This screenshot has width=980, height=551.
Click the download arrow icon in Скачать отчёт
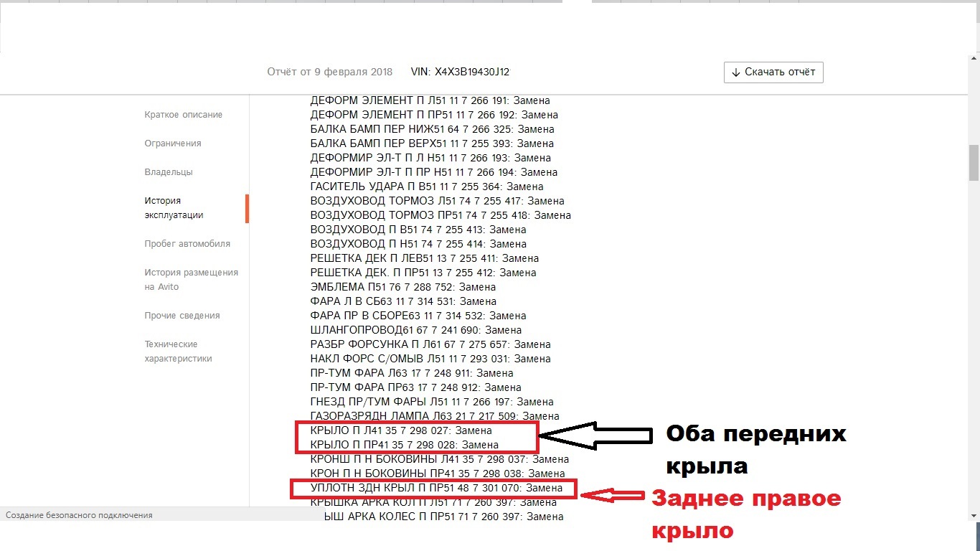pyautogui.click(x=736, y=72)
